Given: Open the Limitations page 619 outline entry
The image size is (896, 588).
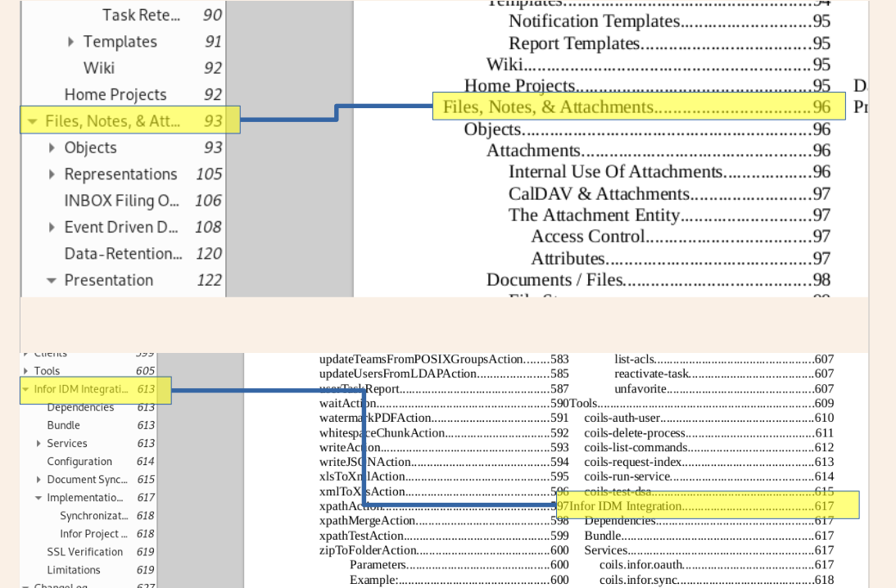Looking at the screenshot, I should tap(101, 570).
